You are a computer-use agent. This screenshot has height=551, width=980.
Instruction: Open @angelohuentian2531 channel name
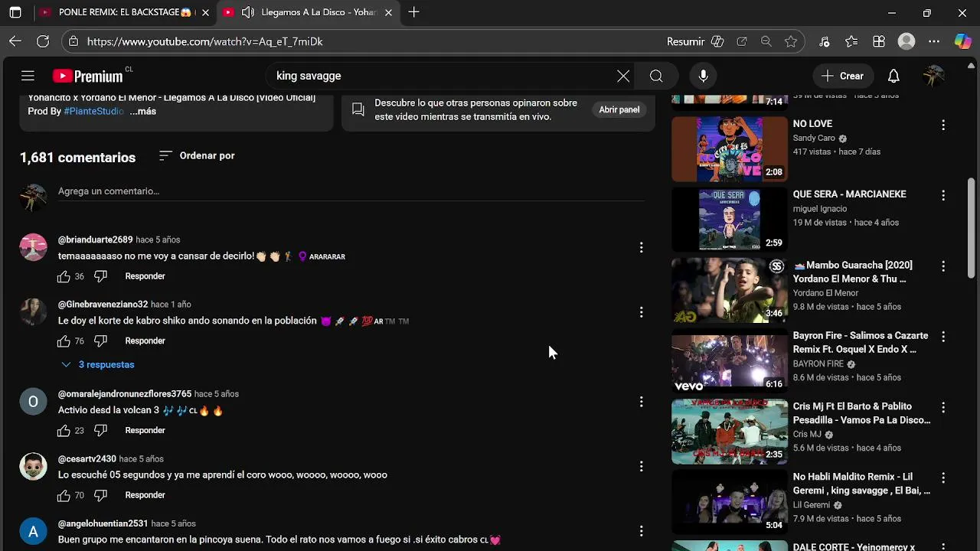[x=103, y=524]
